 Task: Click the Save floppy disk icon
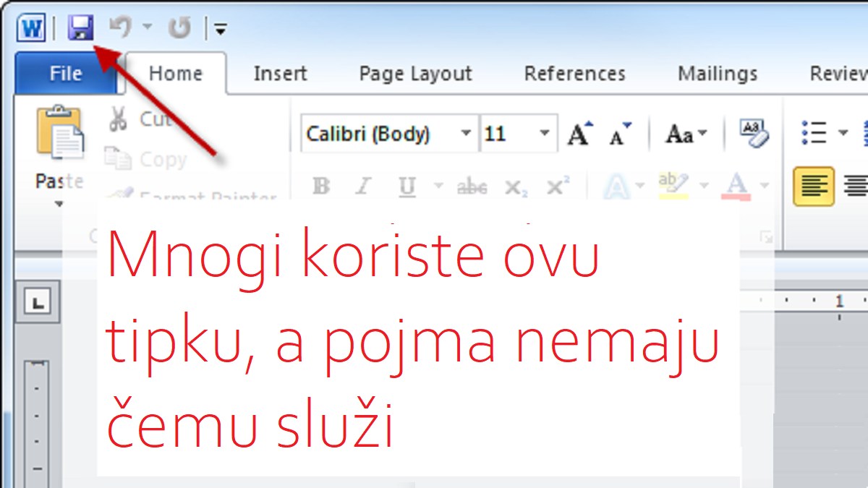point(80,28)
